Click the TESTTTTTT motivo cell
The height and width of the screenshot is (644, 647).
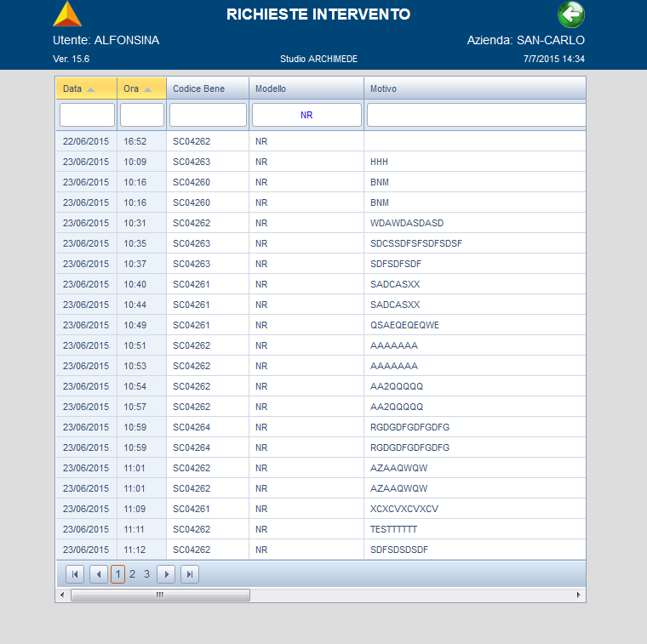tap(474, 529)
